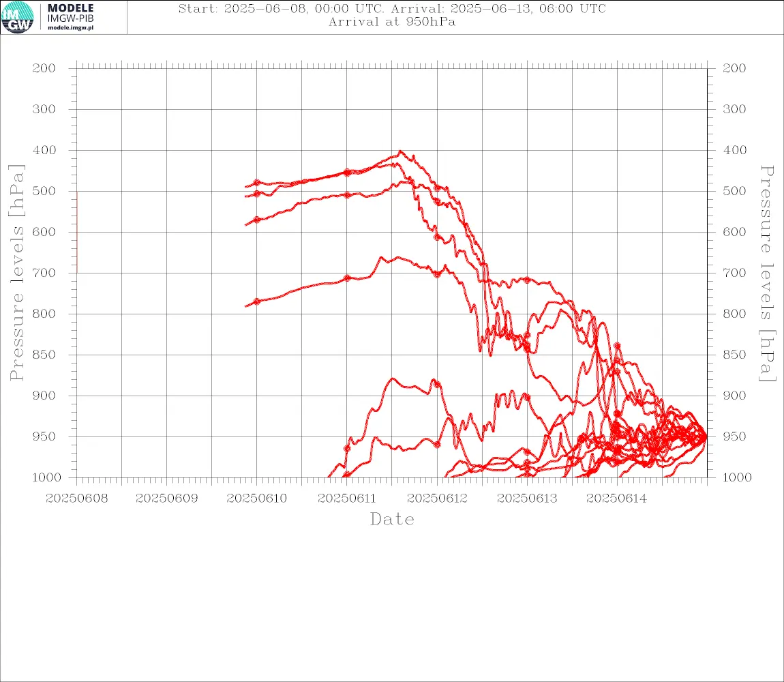Click the 'Date' x-axis title

pyautogui.click(x=392, y=519)
